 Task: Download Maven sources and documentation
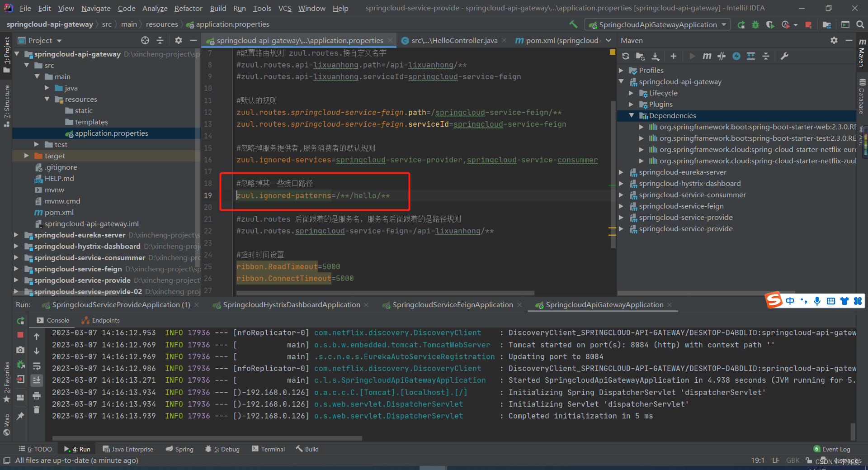coord(656,56)
